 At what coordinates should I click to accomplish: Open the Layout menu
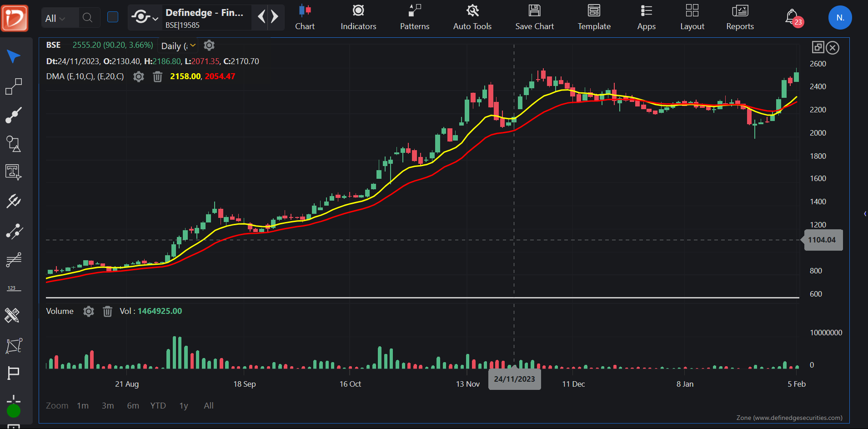click(x=692, y=18)
